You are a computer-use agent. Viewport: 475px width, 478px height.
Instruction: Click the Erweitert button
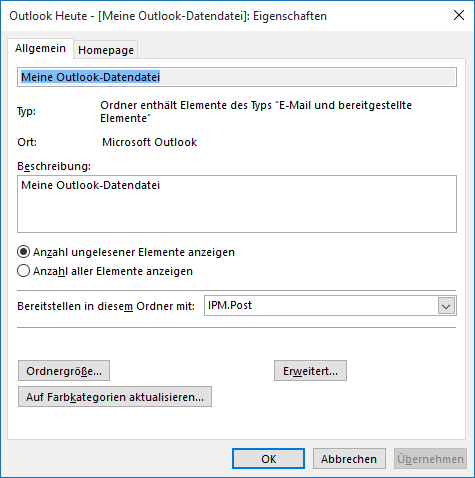pos(310,371)
